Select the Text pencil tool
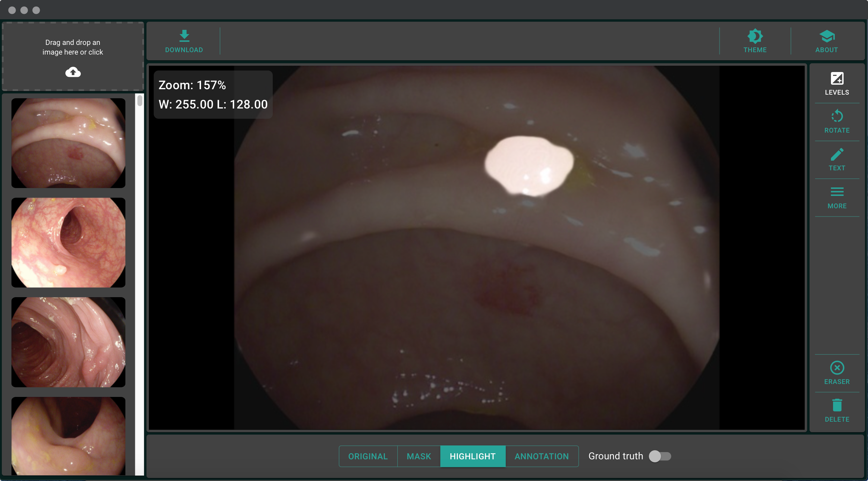868x481 pixels. coord(837,155)
